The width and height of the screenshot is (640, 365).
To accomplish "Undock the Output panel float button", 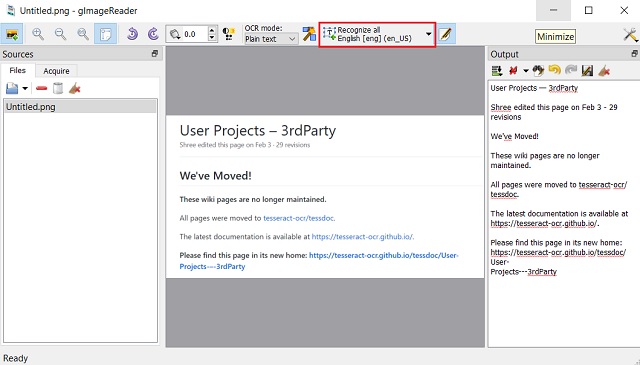I will (634, 53).
